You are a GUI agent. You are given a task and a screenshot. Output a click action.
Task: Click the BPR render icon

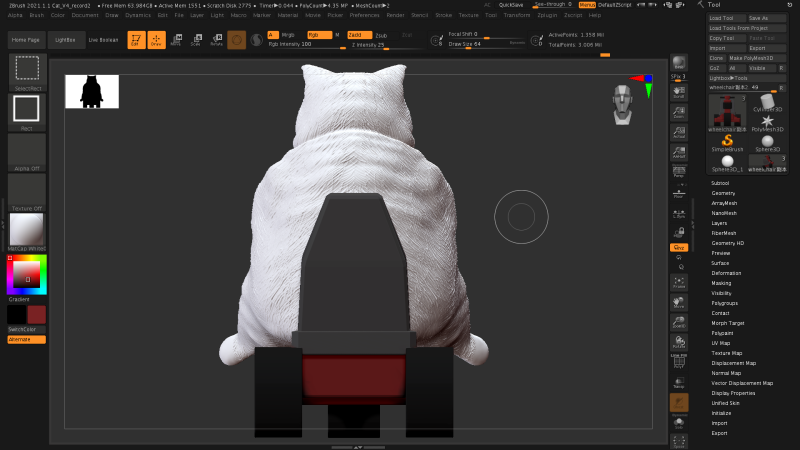[x=679, y=64]
